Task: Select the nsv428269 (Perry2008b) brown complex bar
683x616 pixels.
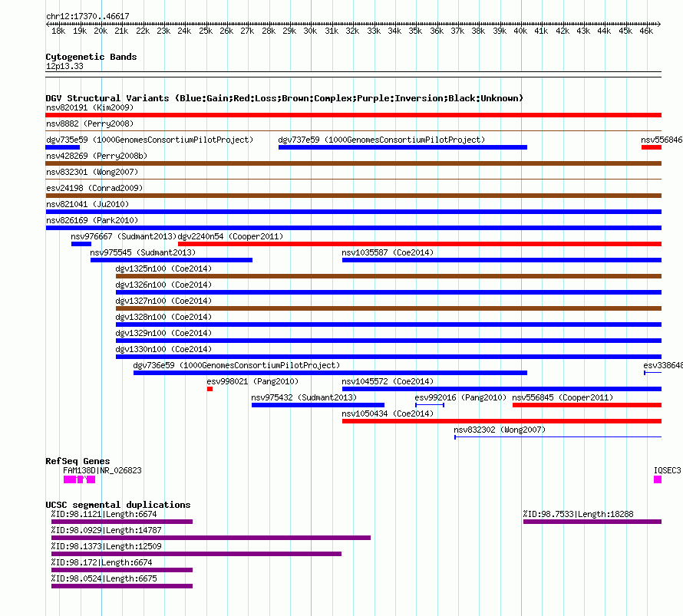Action: 353,163
